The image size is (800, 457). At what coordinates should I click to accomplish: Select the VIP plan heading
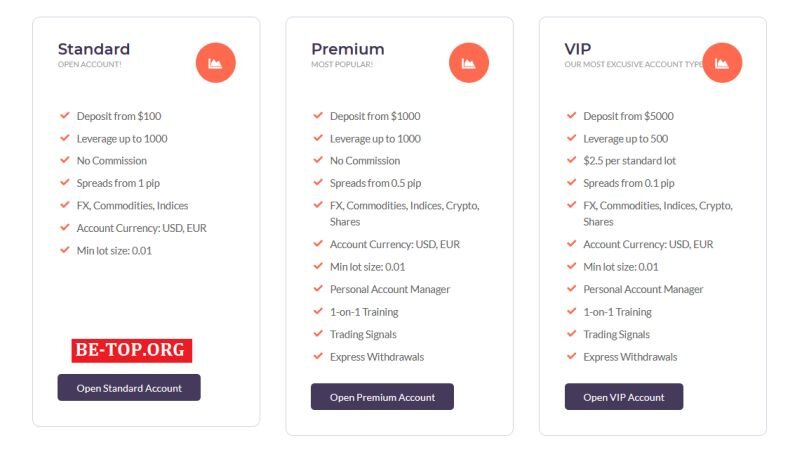578,49
